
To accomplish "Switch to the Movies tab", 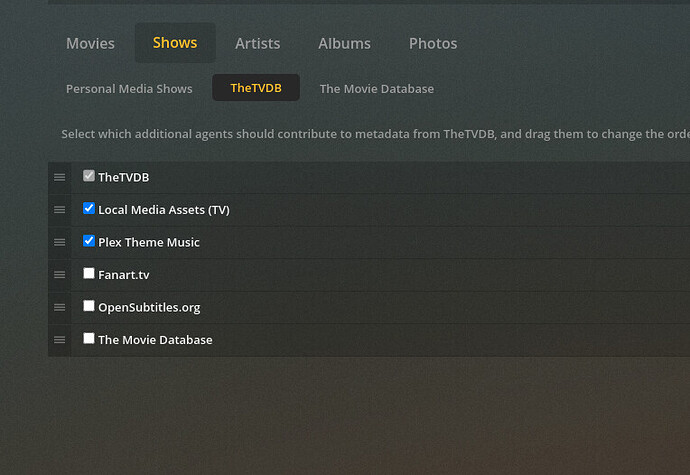I will pyautogui.click(x=90, y=43).
